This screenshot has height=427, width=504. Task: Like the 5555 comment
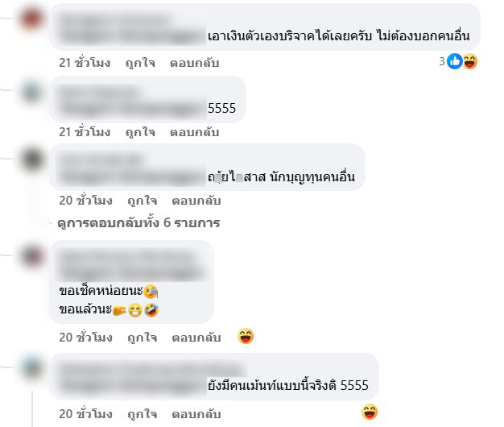pyautogui.click(x=140, y=132)
